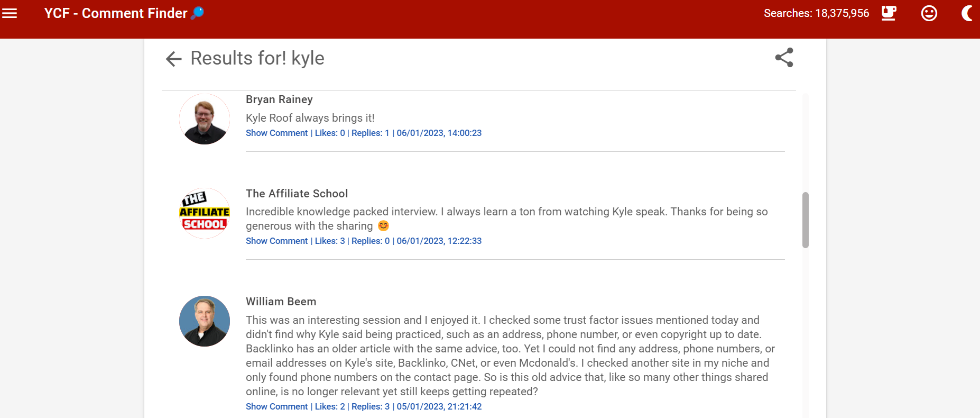Click the back arrow beside Results
The height and width of the screenshot is (418, 980).
click(x=174, y=59)
